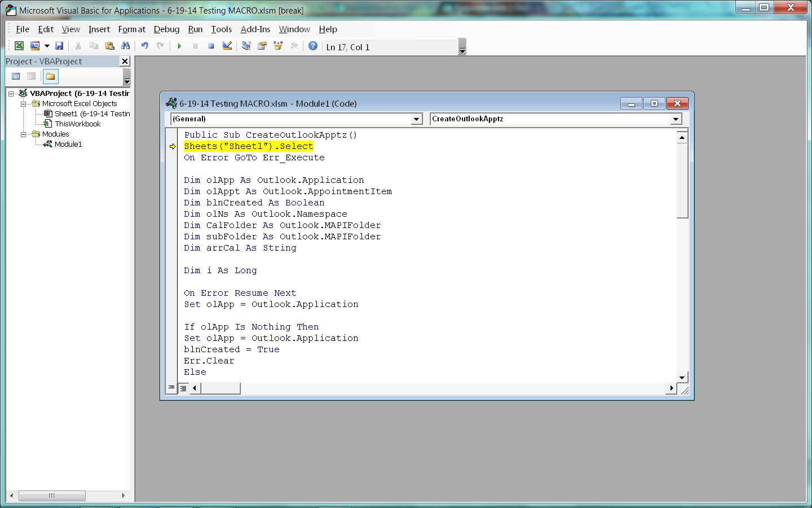Click the Break pause icon
The height and width of the screenshot is (508, 812).
(196, 46)
